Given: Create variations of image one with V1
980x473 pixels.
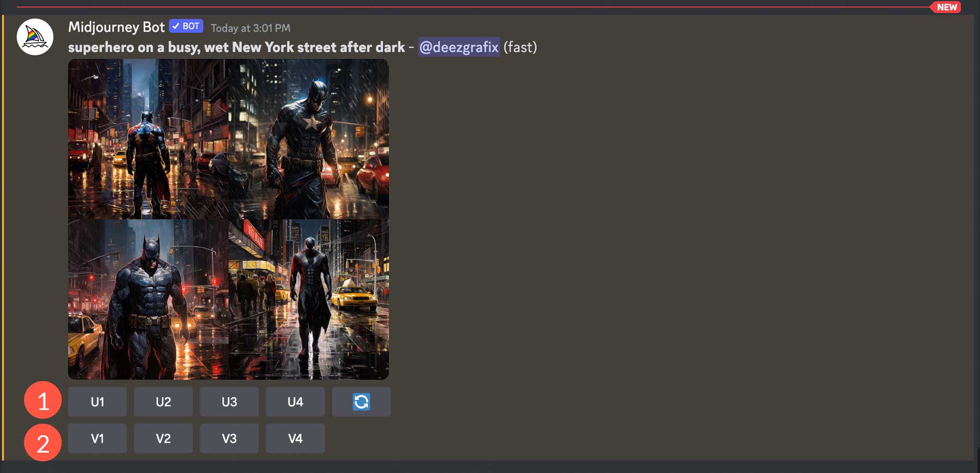Looking at the screenshot, I should point(97,438).
